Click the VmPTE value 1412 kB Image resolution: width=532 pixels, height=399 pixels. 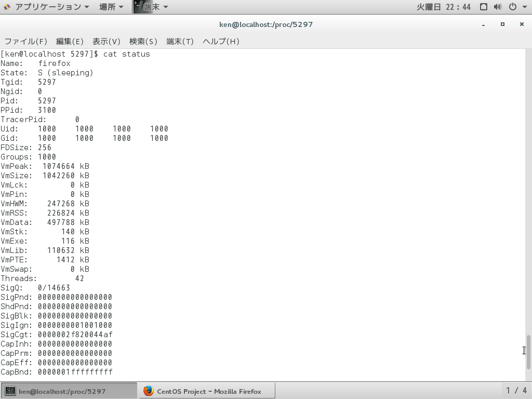coord(73,260)
